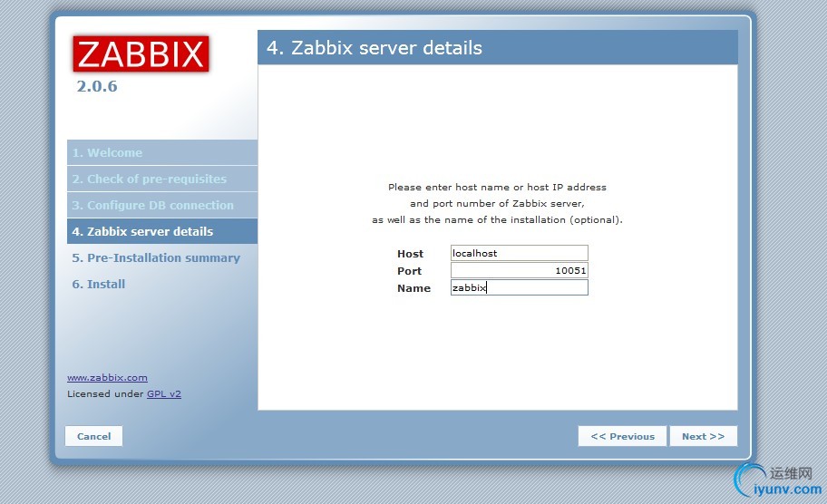Image resolution: width=827 pixels, height=504 pixels.
Task: Go to step 1. Welcome
Action: click(x=162, y=153)
